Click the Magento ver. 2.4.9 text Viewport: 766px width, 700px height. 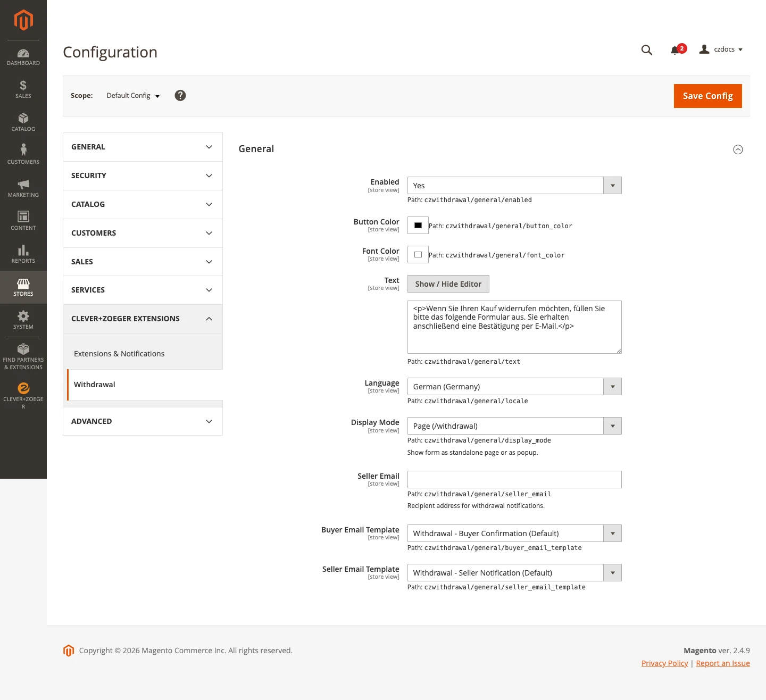click(717, 651)
